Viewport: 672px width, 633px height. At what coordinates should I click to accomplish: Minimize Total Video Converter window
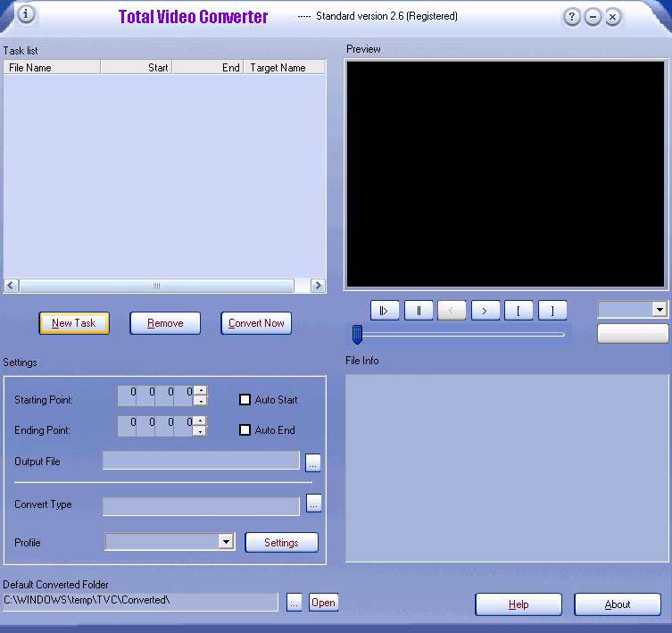(x=593, y=17)
